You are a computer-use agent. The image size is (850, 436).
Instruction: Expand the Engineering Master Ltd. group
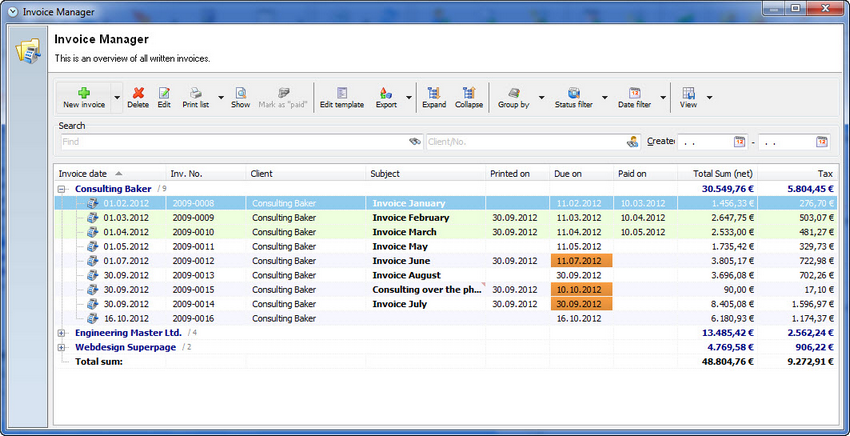point(61,333)
